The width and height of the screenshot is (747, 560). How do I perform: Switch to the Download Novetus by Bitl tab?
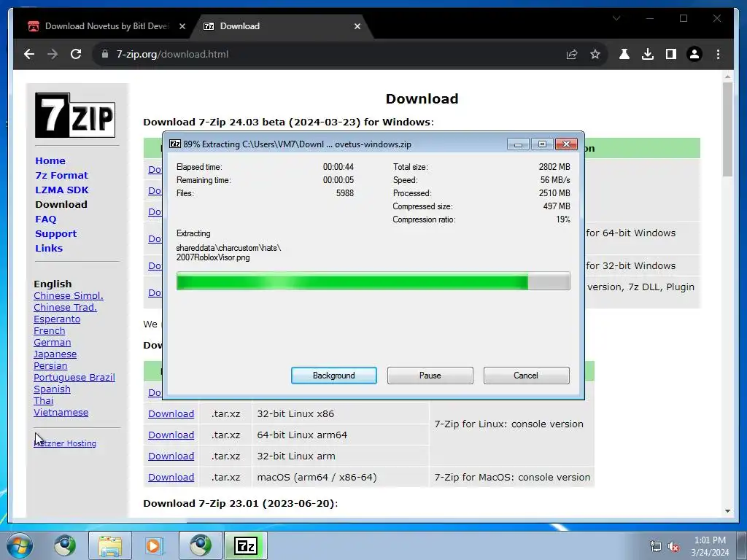pos(107,26)
